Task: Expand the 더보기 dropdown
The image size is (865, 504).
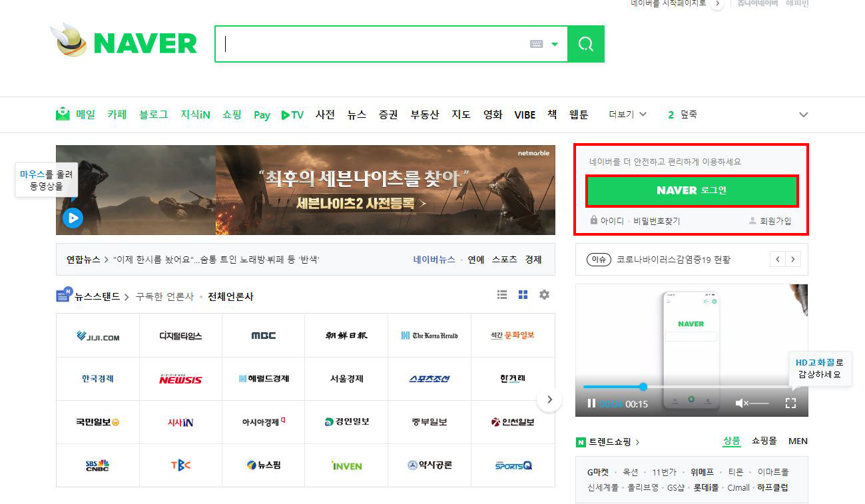Action: pyautogui.click(x=627, y=115)
